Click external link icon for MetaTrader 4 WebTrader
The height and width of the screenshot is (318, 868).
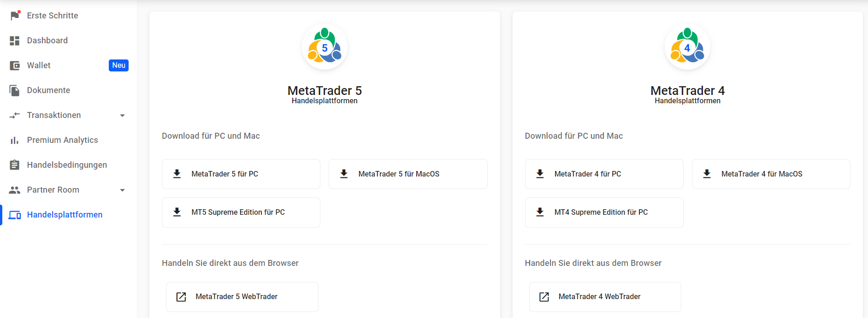pyautogui.click(x=544, y=297)
